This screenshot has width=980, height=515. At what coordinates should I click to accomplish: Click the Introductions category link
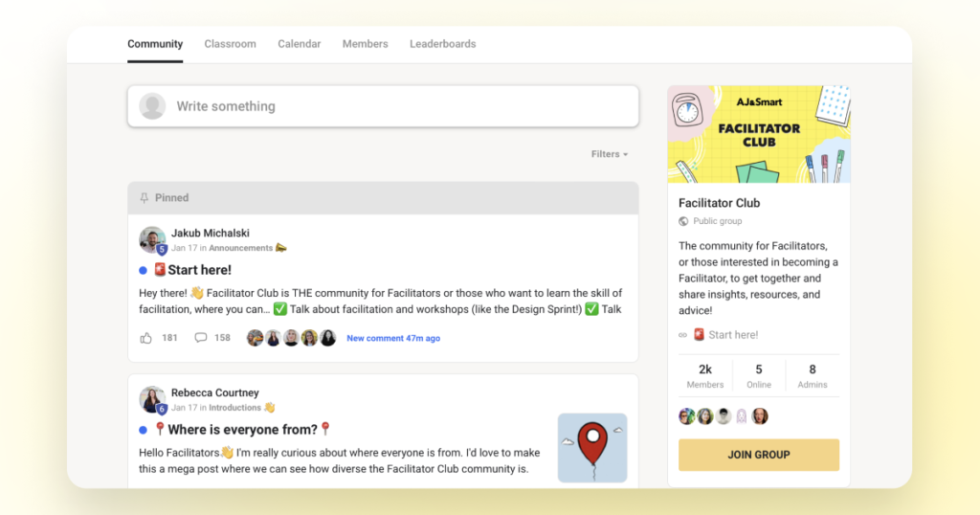click(x=234, y=408)
